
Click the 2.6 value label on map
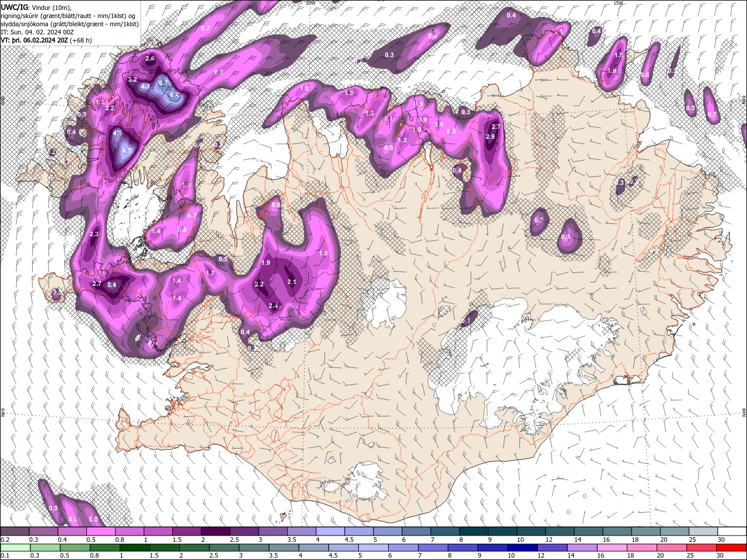[150, 58]
